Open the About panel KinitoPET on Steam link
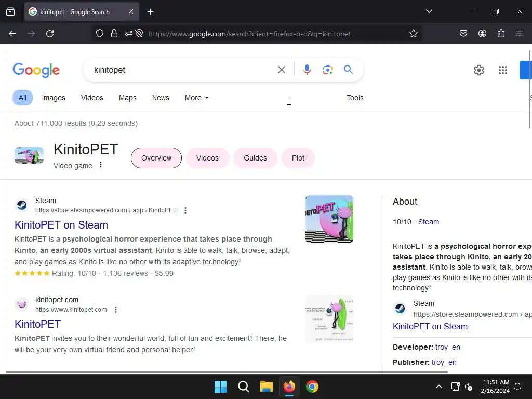This screenshot has width=532, height=399. [x=430, y=326]
